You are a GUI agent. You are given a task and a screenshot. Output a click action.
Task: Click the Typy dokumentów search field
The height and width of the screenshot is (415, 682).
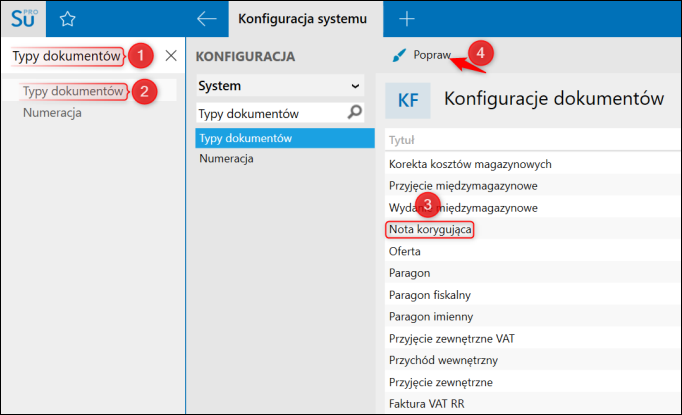point(66,56)
